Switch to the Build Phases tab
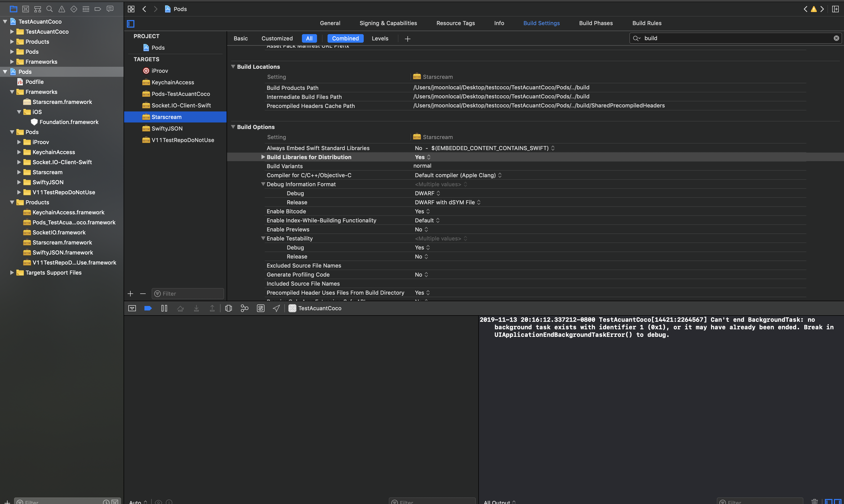This screenshot has height=504, width=844. tap(596, 23)
